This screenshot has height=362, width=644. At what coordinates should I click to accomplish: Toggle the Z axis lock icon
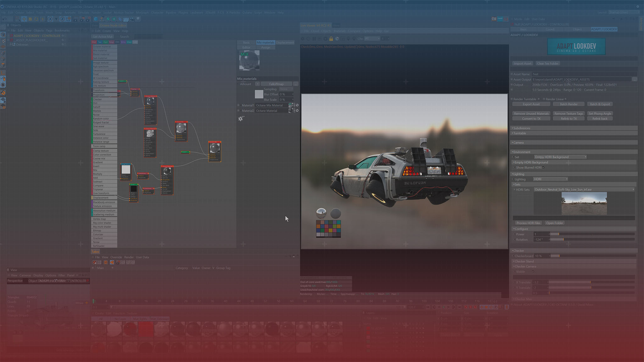click(62, 19)
